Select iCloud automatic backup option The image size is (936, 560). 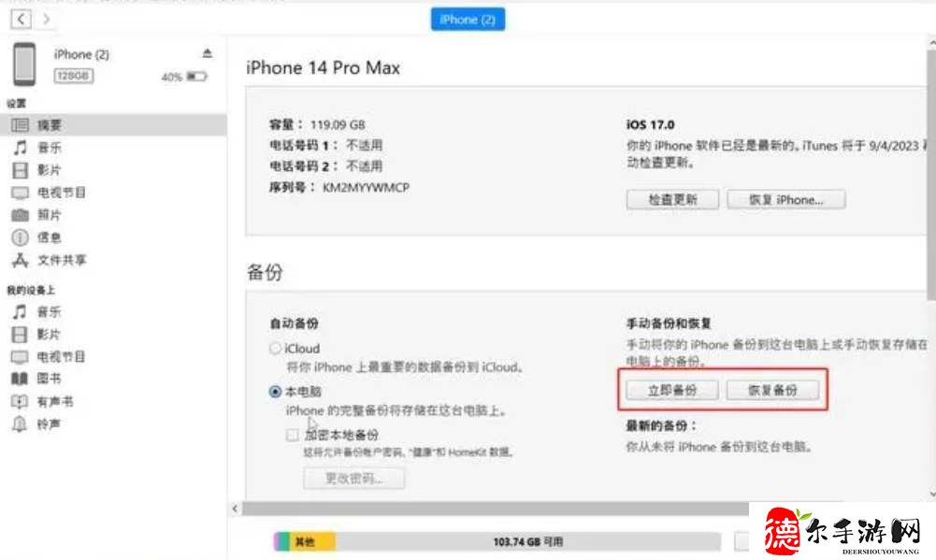click(275, 348)
